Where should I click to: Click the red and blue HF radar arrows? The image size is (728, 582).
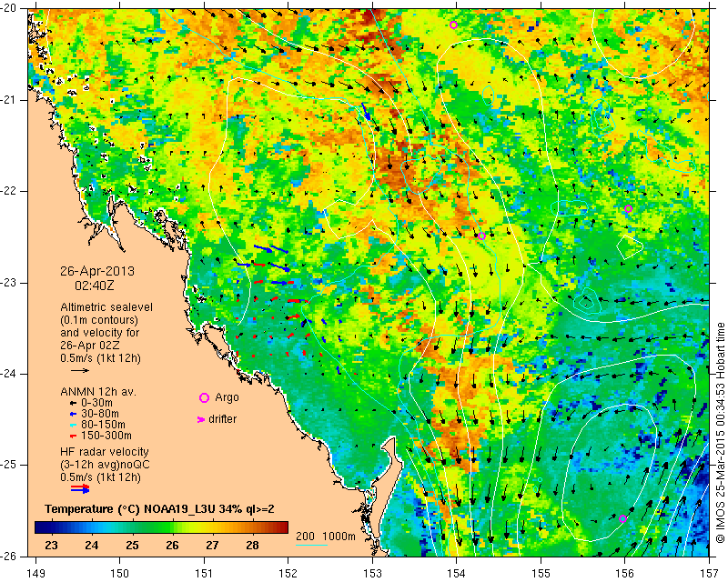pyautogui.click(x=80, y=488)
